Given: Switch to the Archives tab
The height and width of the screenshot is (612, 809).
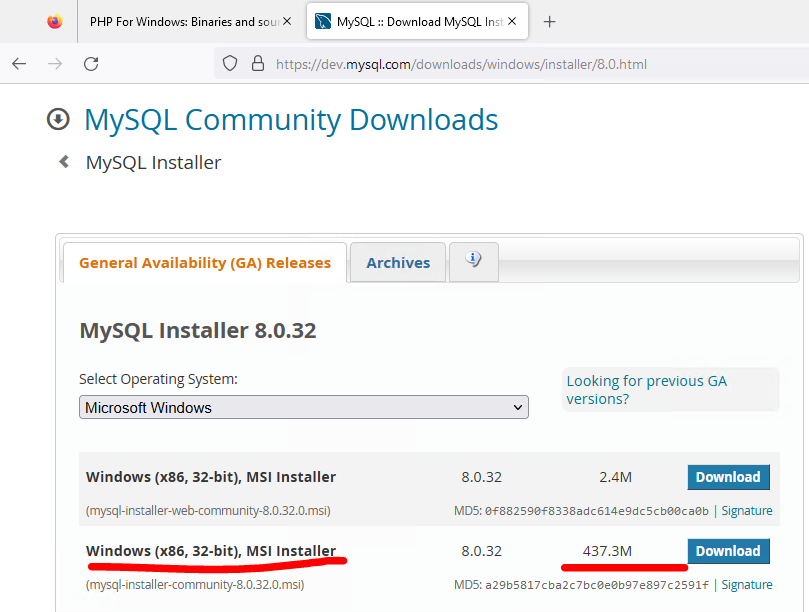Looking at the screenshot, I should point(398,263).
